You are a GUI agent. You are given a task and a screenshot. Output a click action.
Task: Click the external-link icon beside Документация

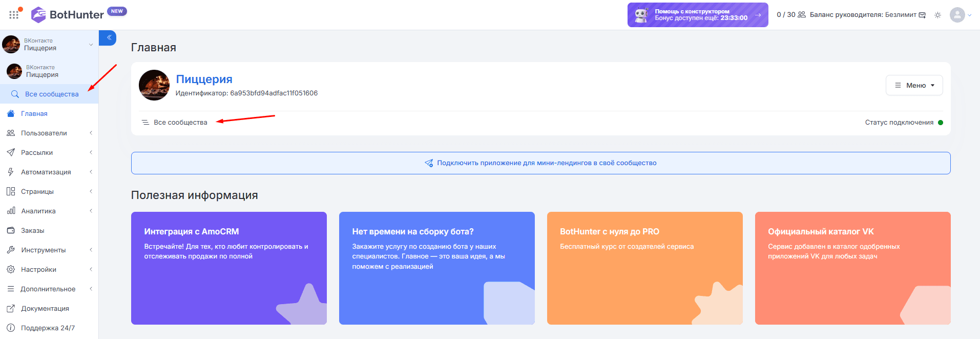11,308
